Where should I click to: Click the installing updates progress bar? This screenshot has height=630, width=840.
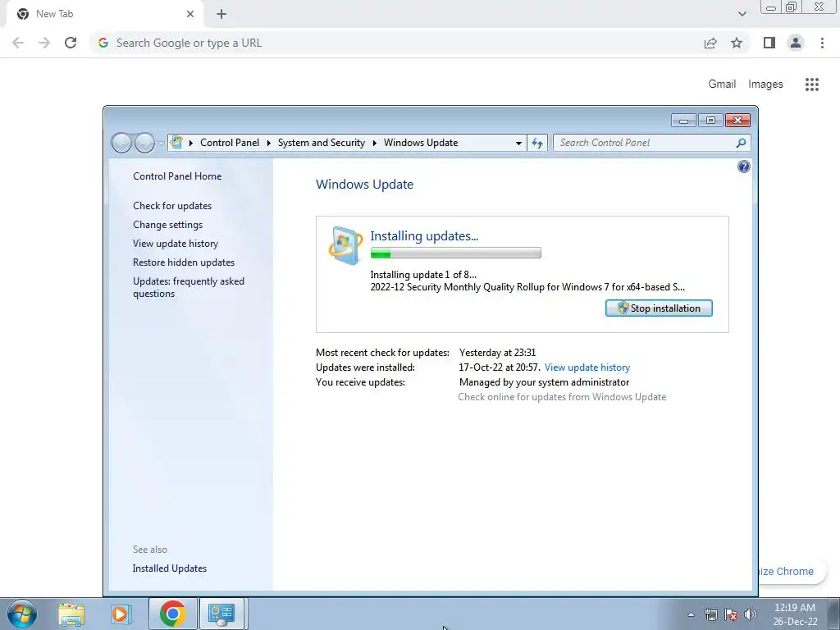coord(455,253)
